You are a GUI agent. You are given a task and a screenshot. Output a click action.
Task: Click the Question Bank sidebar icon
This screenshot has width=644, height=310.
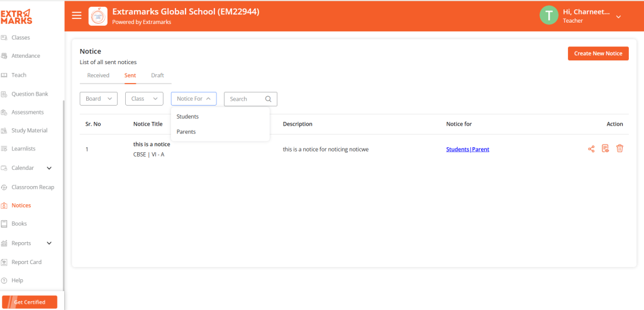click(x=4, y=94)
